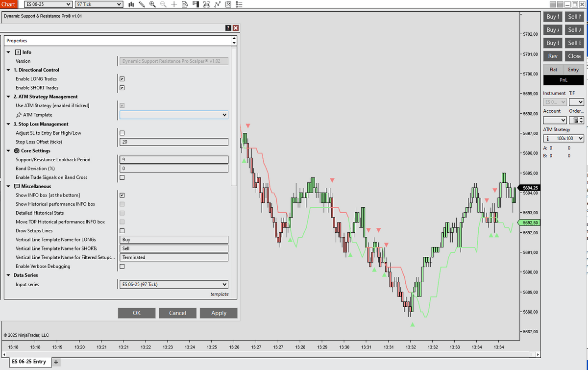Click the add new tab plus icon

(56, 362)
